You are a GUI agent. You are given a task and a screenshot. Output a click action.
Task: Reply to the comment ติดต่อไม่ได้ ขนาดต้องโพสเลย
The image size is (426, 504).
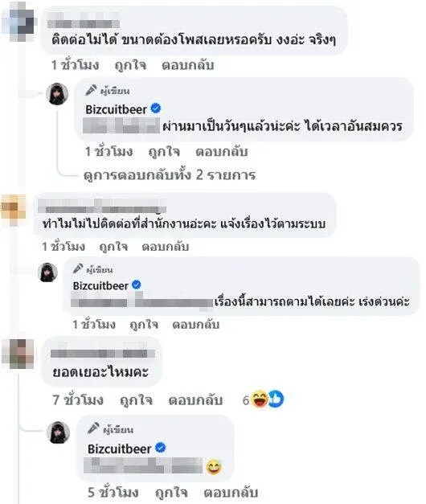188,65
